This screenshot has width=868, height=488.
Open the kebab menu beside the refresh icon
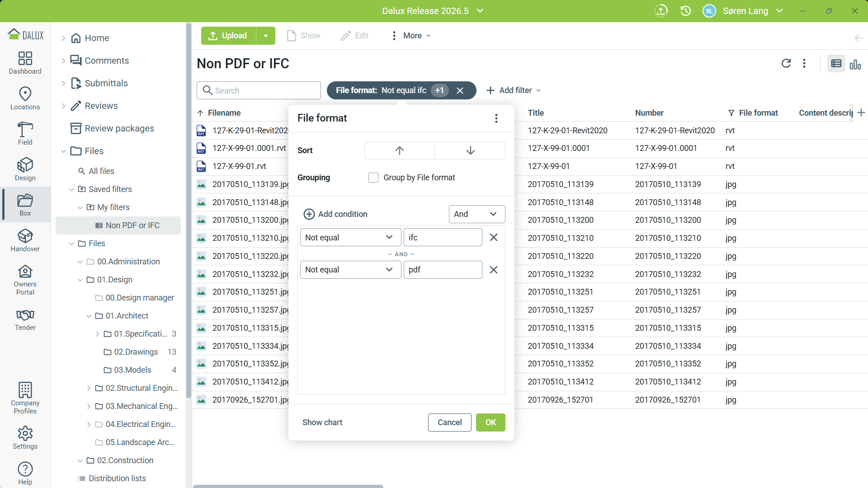point(804,63)
